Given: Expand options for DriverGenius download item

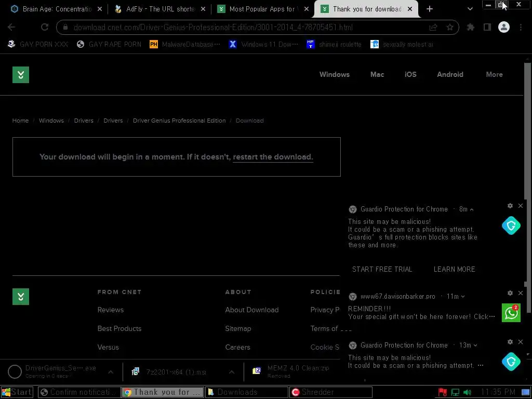Looking at the screenshot, I should (111, 372).
